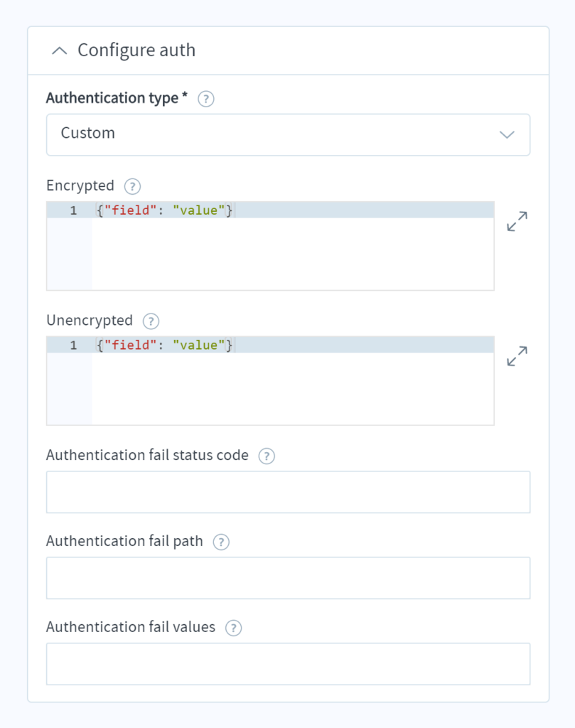Viewport: 575px width, 728px height.
Task: Expand the Unencrypted code editor fullscreen
Action: coord(517,356)
